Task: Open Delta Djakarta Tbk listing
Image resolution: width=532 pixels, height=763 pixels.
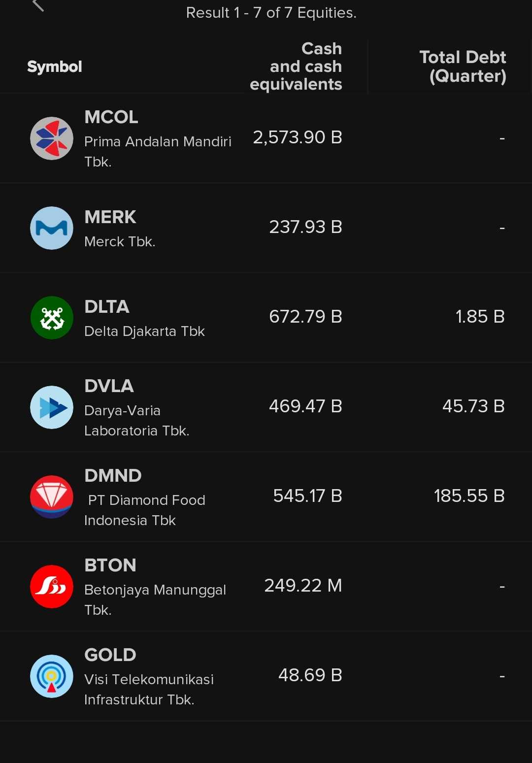Action: (x=144, y=331)
